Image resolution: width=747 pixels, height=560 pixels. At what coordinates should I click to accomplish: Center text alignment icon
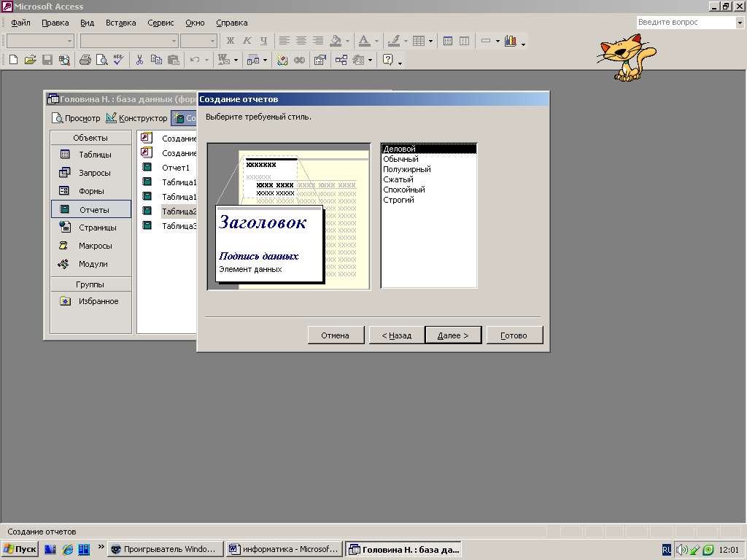pos(301,41)
